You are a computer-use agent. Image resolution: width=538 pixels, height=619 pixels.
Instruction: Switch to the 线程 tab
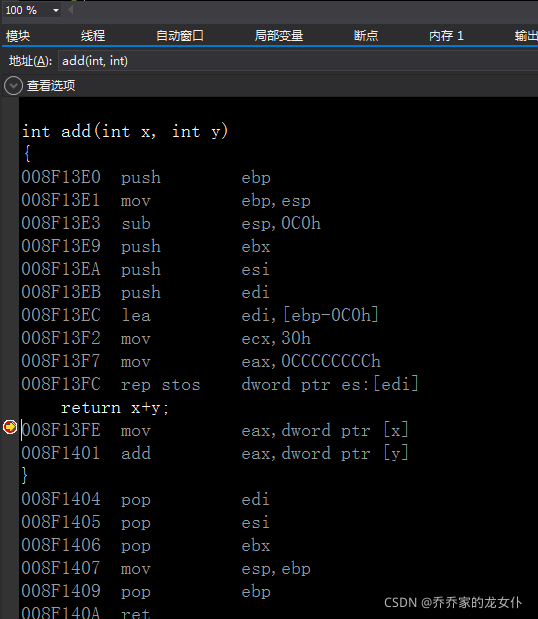click(93, 36)
